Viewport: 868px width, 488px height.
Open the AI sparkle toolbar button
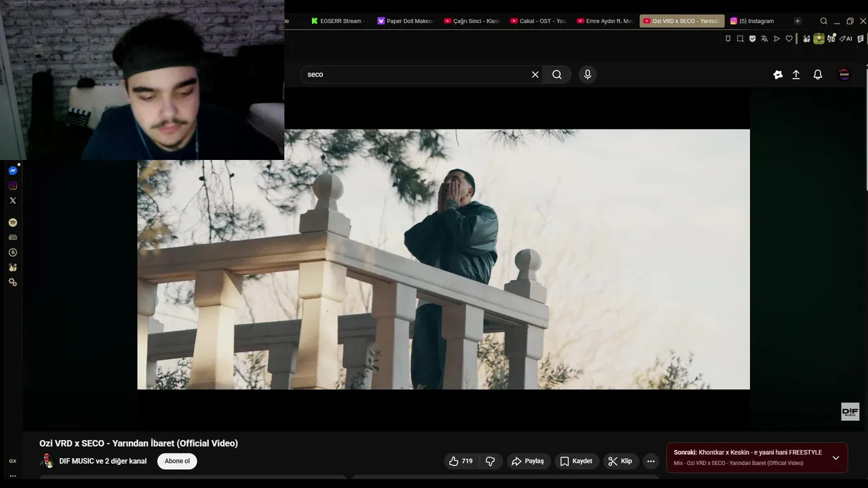(x=846, y=39)
